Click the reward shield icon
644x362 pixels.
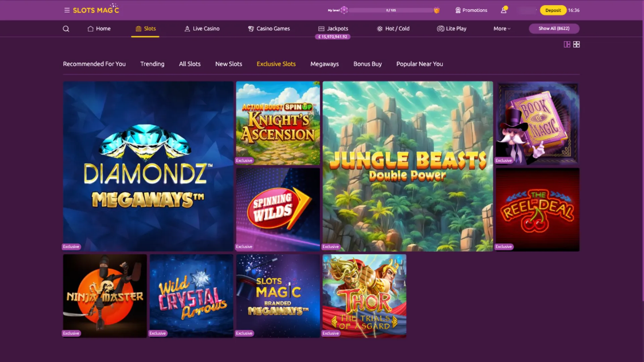(x=436, y=10)
